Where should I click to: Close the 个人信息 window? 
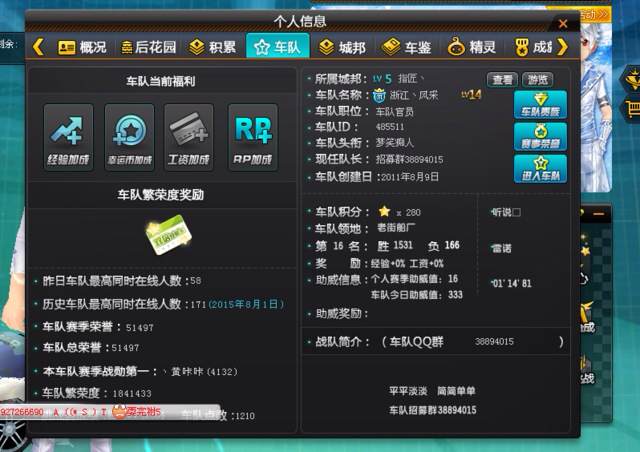click(x=563, y=24)
